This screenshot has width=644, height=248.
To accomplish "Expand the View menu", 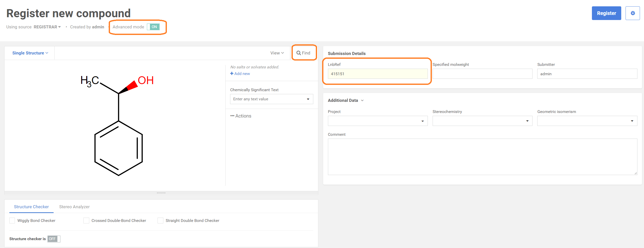I will 277,53.
